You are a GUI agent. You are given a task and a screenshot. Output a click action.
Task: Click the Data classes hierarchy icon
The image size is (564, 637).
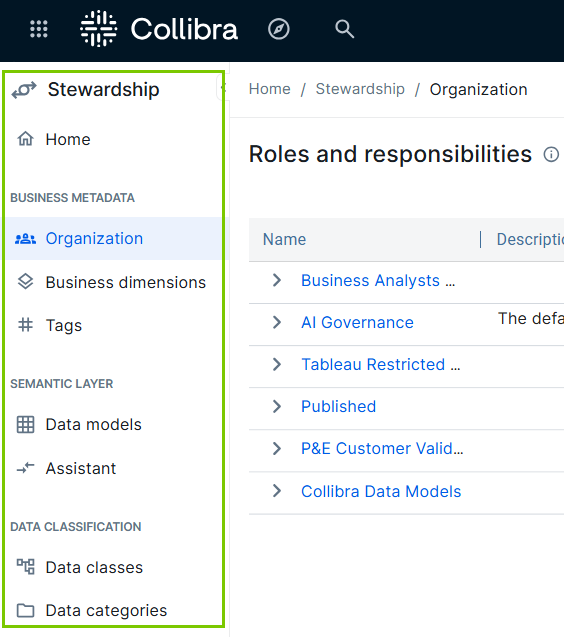click(x=25, y=567)
